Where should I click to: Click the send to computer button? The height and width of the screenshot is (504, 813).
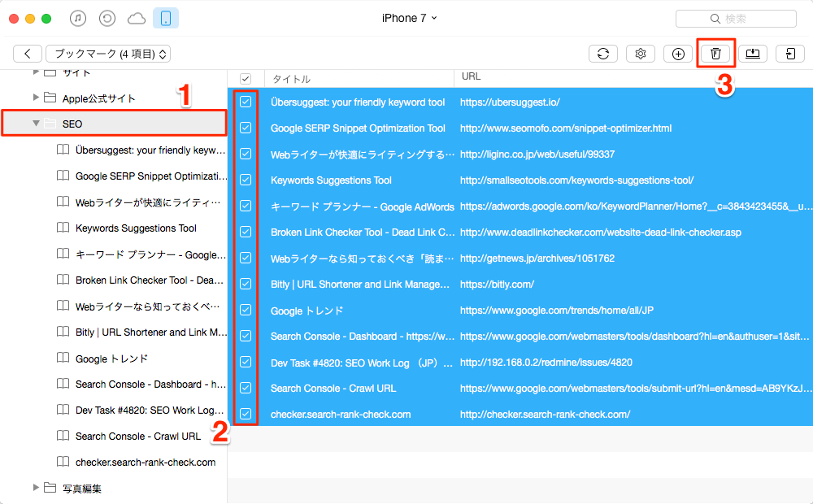tap(753, 54)
